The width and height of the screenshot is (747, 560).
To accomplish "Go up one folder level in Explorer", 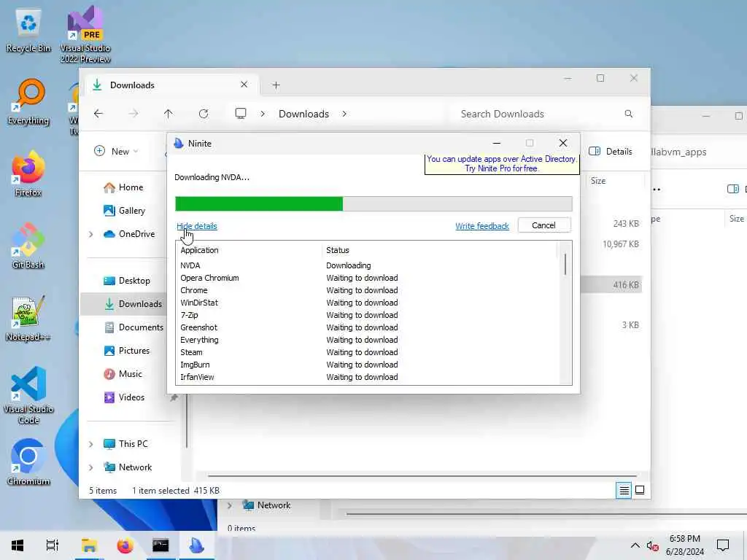I will coord(169,114).
